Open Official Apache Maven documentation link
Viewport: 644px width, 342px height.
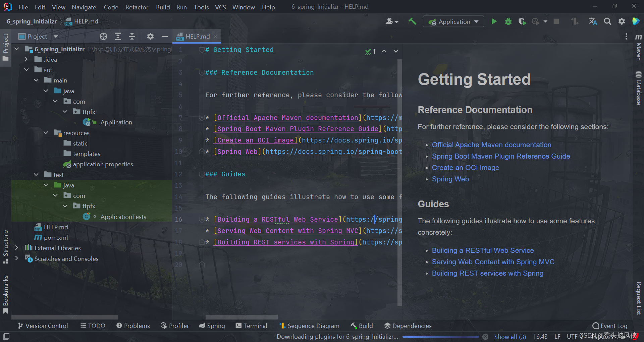[491, 145]
